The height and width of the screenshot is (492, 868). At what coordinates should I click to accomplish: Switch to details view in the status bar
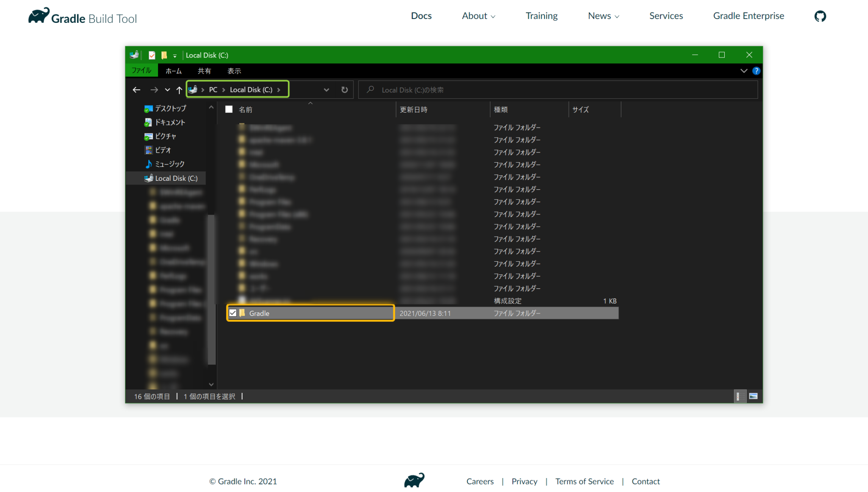coord(740,396)
